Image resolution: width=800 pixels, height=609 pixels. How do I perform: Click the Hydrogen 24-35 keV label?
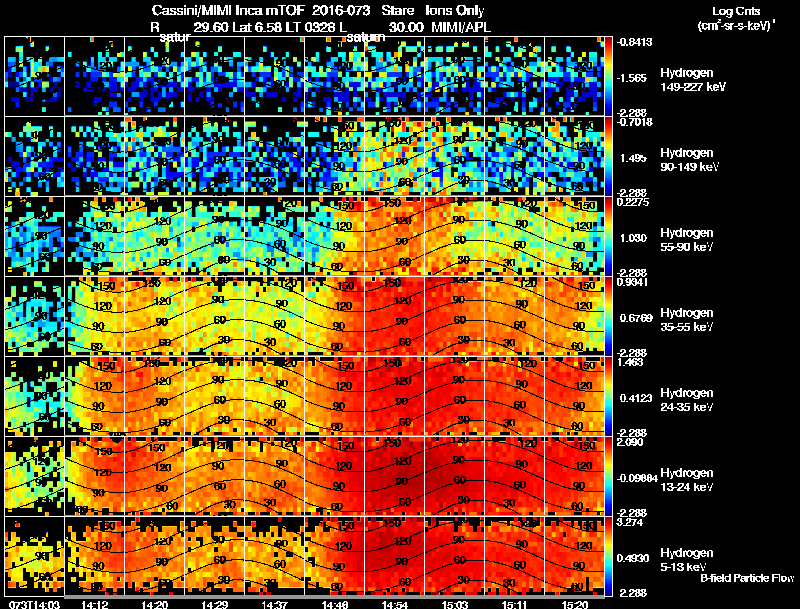[687, 400]
